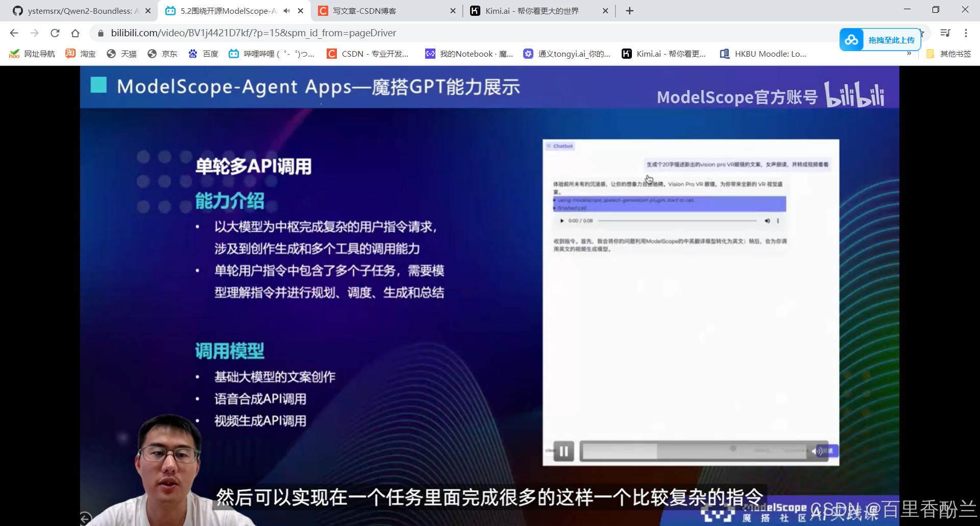Open the 百度 bookmark
The height and width of the screenshot is (526, 980).
(203, 54)
